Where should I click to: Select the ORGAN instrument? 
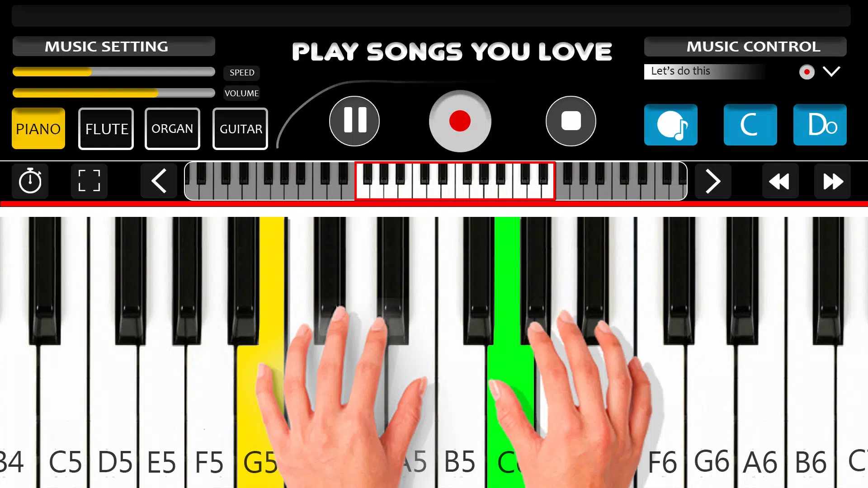coord(172,128)
